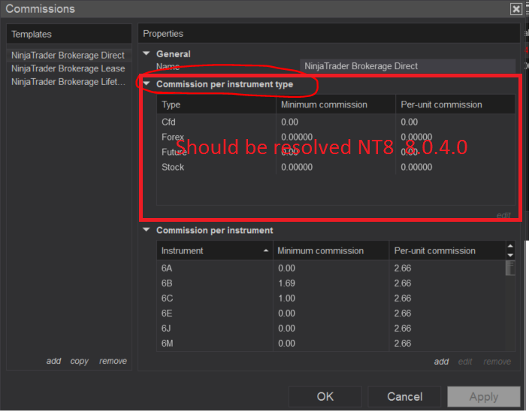Click instrument table Minimum commission header
The image size is (532, 412).
pyautogui.click(x=331, y=251)
